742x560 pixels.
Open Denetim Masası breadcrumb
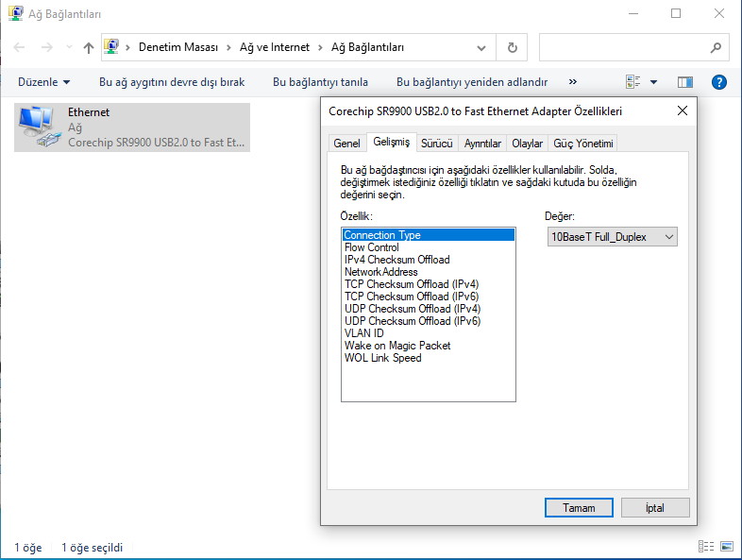click(x=177, y=47)
